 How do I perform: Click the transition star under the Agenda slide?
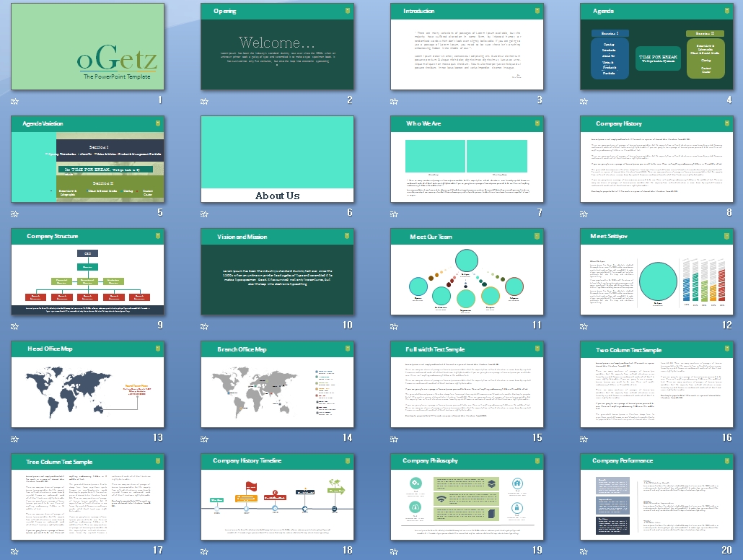point(584,102)
